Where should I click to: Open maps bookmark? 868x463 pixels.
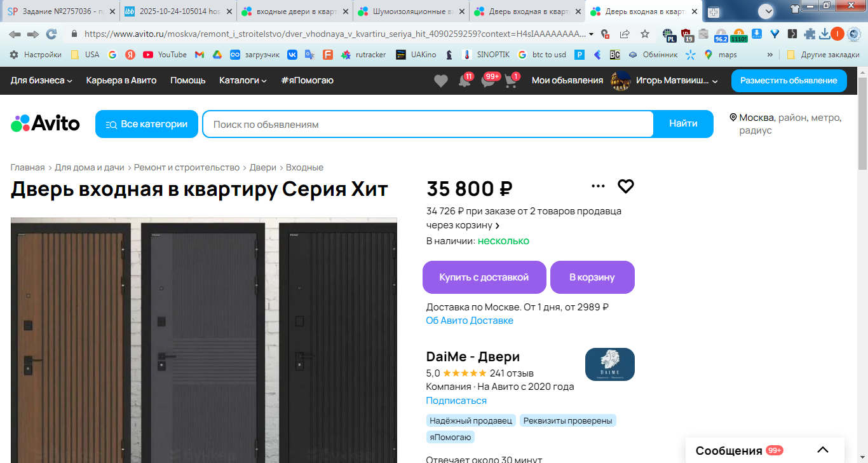click(721, 55)
